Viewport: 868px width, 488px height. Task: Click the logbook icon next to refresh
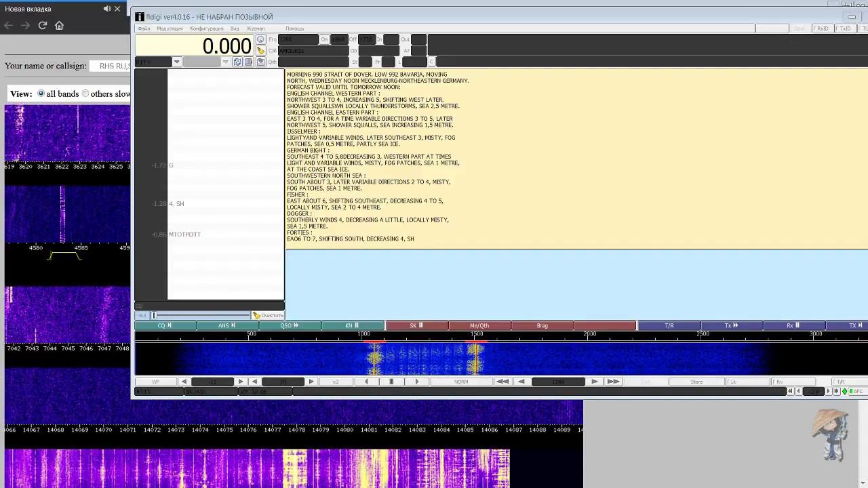[249, 62]
